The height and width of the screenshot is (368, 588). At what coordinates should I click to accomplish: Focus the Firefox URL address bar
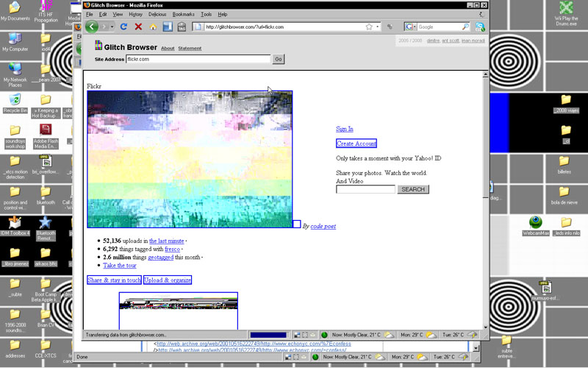(x=285, y=26)
